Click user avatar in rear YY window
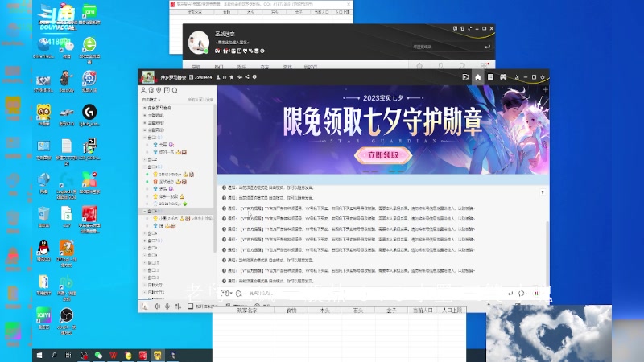The height and width of the screenshot is (362, 644). [x=198, y=42]
